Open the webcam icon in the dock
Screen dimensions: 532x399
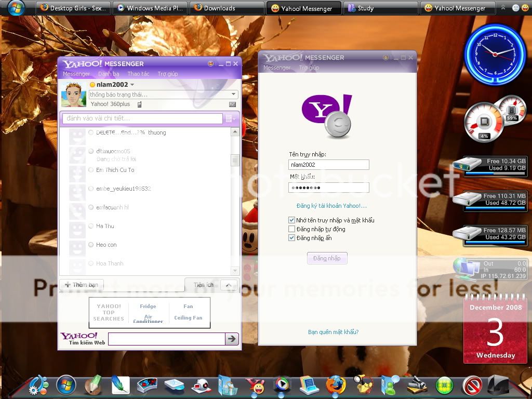pos(202,386)
